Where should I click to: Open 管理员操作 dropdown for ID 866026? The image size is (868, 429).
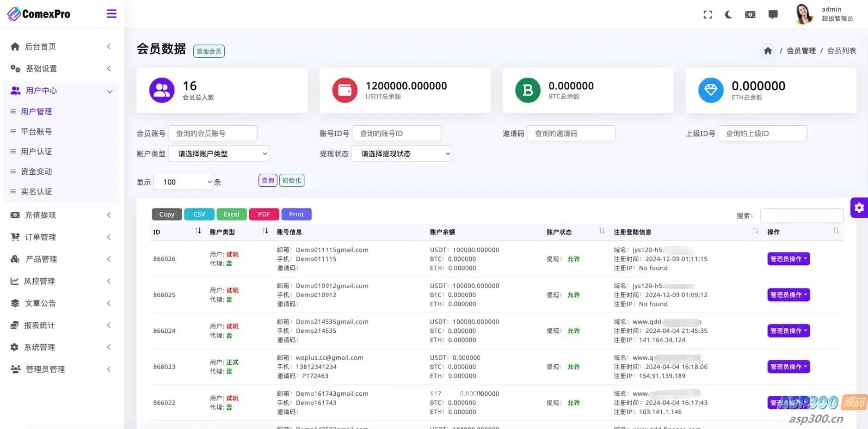[x=788, y=259]
